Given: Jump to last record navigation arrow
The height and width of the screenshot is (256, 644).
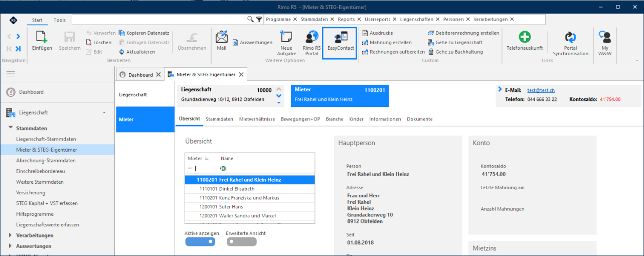Looking at the screenshot, I should point(18,49).
